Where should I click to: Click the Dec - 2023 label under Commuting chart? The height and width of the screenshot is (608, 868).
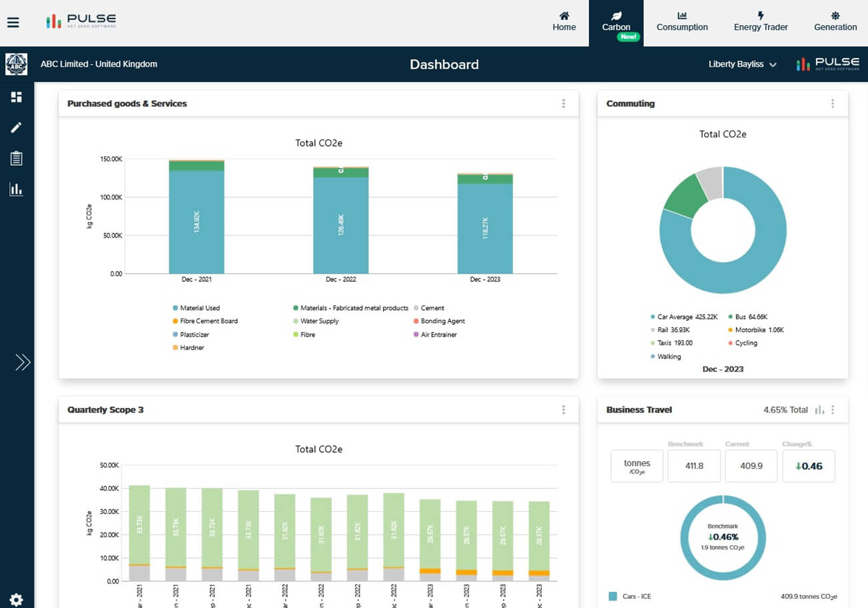point(723,369)
